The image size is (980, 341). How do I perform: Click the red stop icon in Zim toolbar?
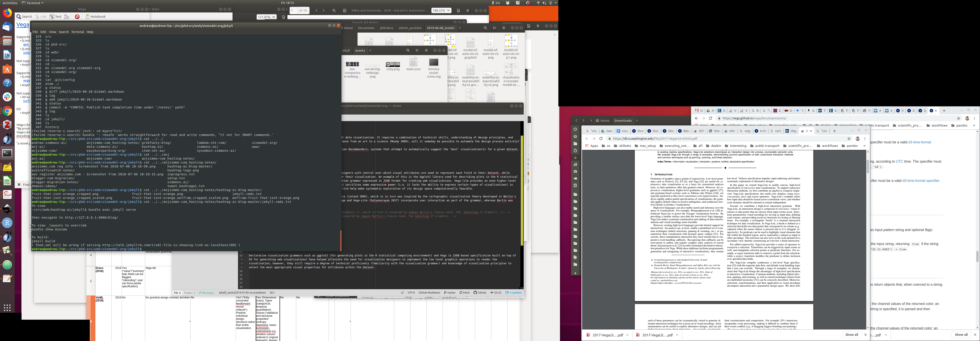pos(77,17)
